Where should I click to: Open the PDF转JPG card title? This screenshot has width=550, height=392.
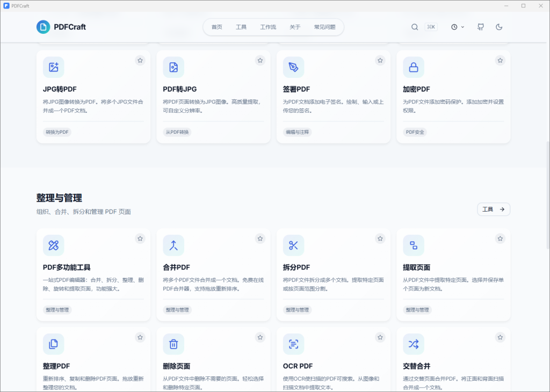coord(179,89)
